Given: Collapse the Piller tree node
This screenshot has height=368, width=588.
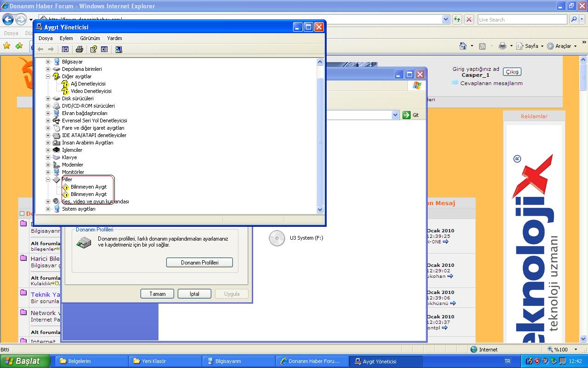Looking at the screenshot, I should pyautogui.click(x=48, y=179).
